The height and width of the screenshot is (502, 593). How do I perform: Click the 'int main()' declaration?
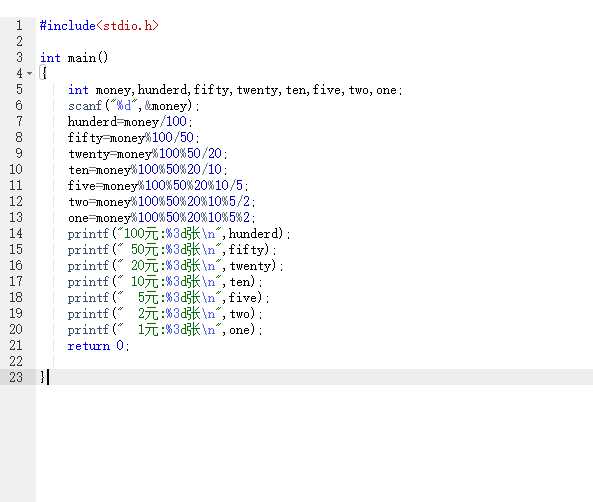click(x=74, y=58)
